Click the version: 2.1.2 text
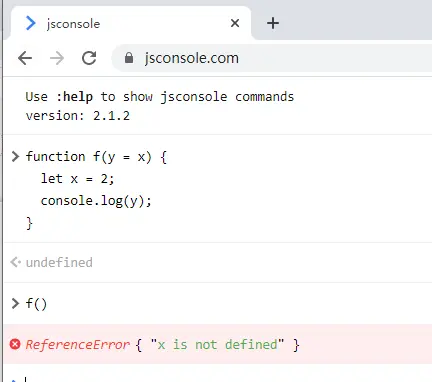432x382 pixels. pyautogui.click(x=78, y=116)
